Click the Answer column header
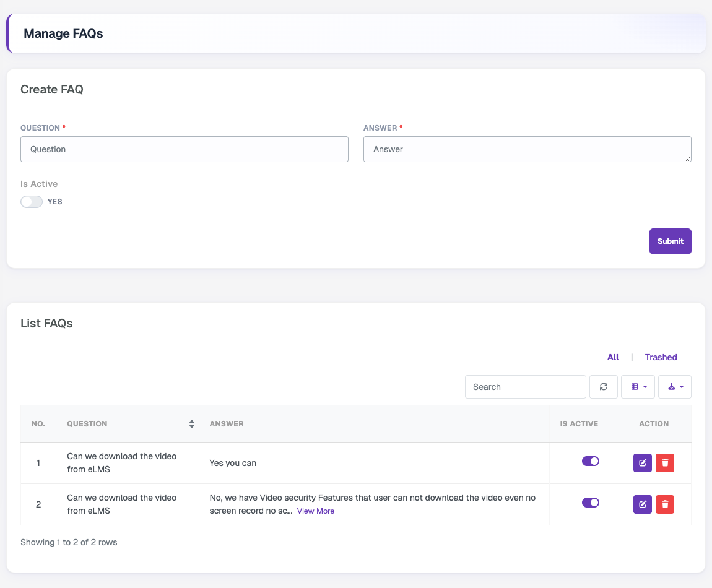The width and height of the screenshot is (712, 588). (x=227, y=423)
